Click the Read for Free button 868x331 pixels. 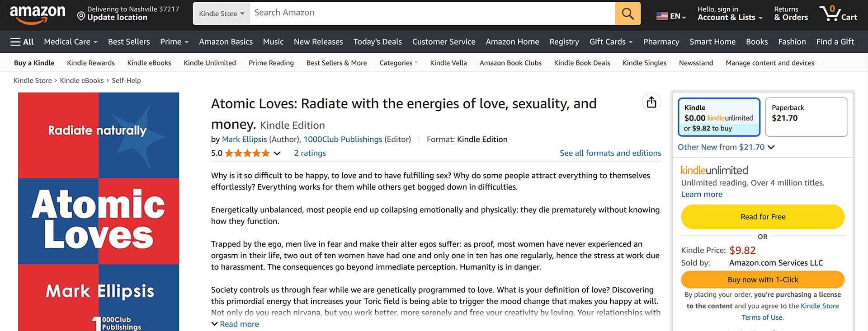tap(763, 217)
